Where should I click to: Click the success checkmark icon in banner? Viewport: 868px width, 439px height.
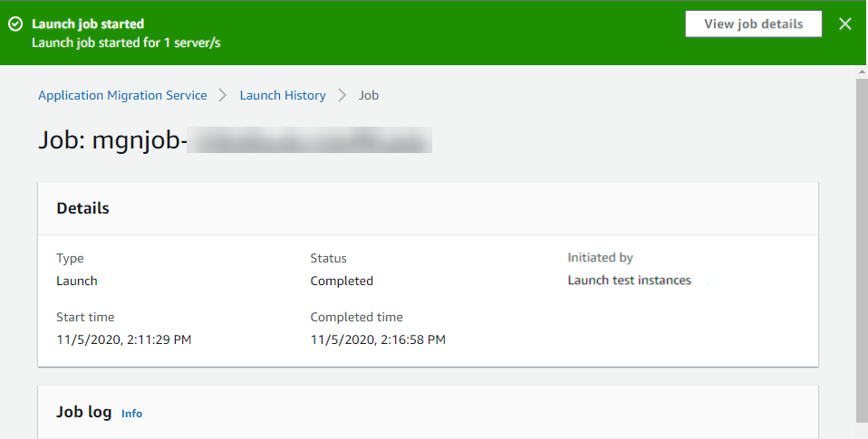tap(15, 24)
